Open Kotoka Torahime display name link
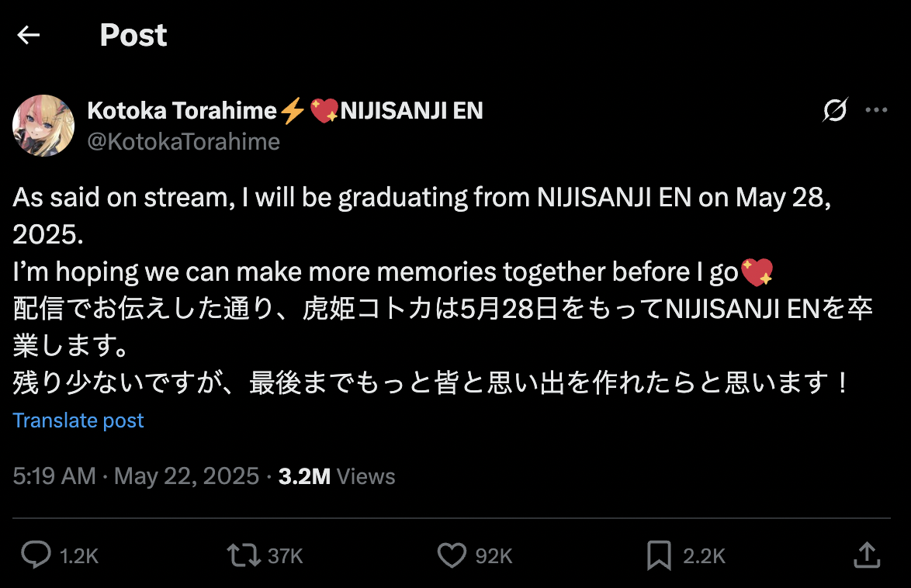 (x=182, y=111)
